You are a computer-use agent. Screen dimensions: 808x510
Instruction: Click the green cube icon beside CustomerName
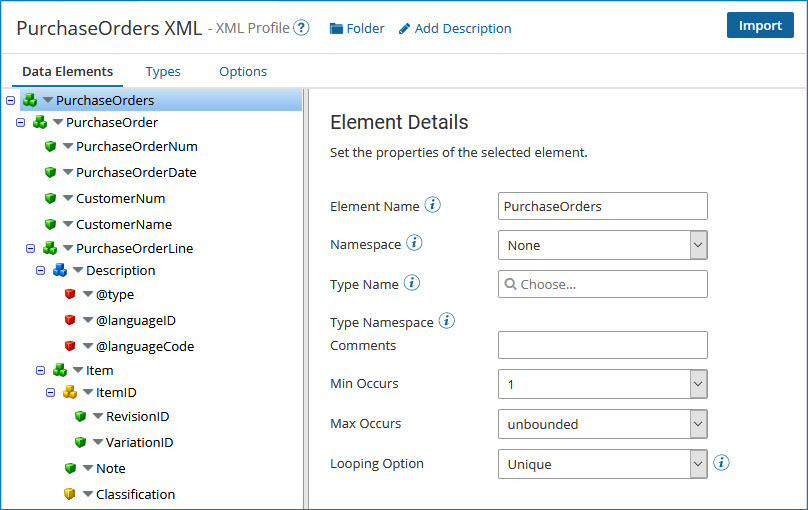[x=50, y=224]
